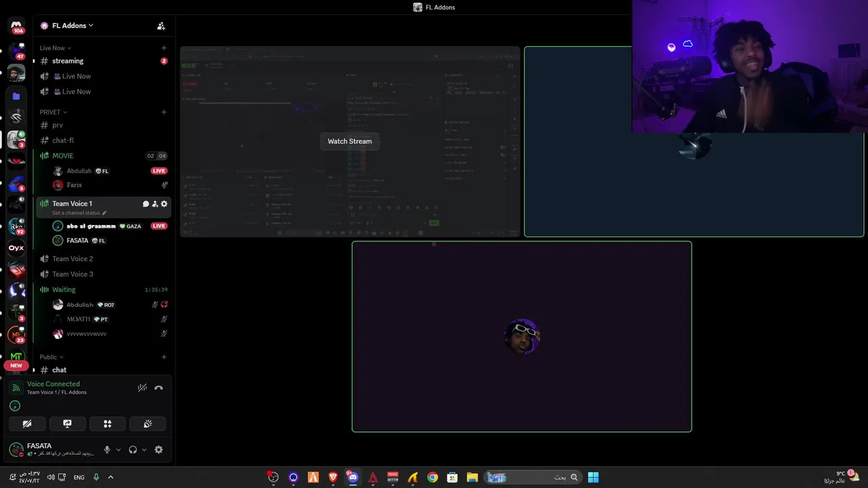Join the MOVIE voice channel
This screenshot has height=488, width=868.
point(103,156)
